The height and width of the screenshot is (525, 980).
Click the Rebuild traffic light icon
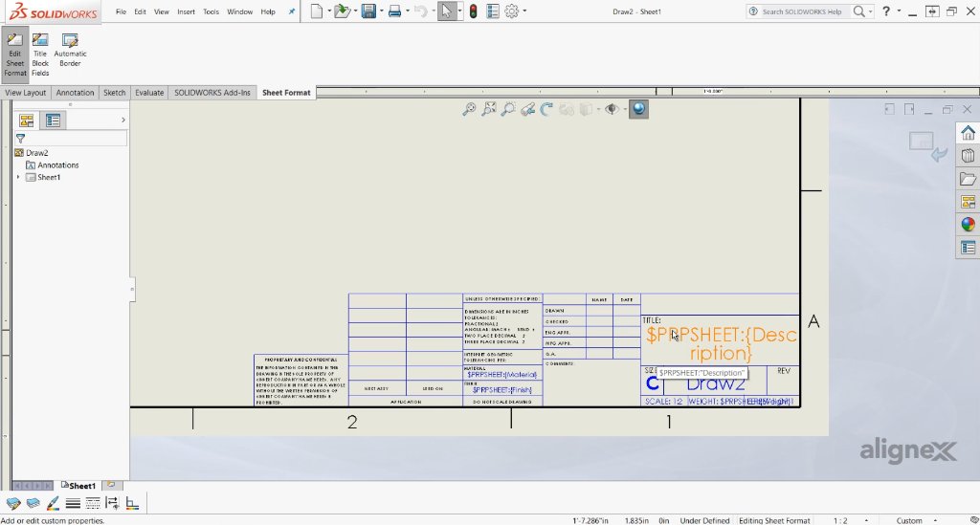(x=473, y=11)
